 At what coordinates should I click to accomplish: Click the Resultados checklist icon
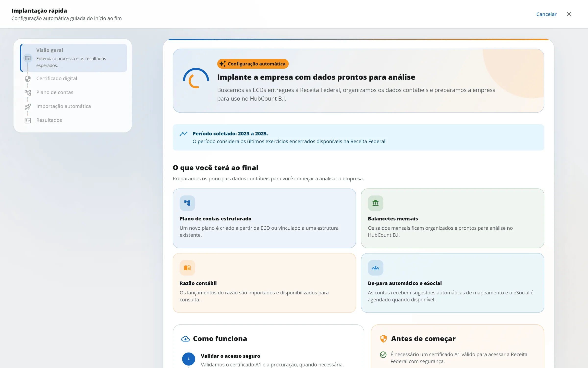pos(28,120)
